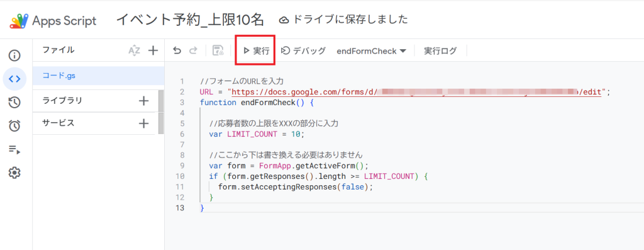
Task: Click the cloud saved-to-Drive icon
Action: (284, 20)
